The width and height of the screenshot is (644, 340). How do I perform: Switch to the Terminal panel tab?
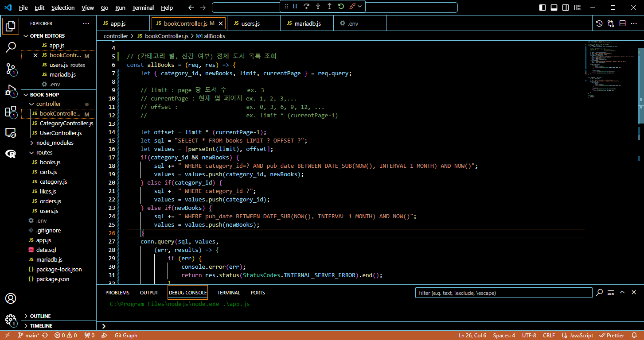click(229, 293)
